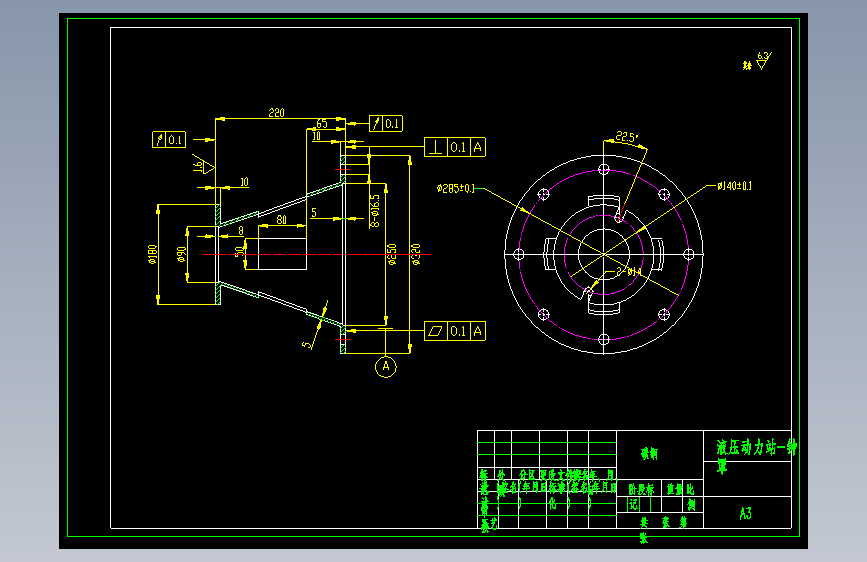The width and height of the screenshot is (867, 562).
Task: Select the φ180 diameter dimension
Action: click(153, 254)
